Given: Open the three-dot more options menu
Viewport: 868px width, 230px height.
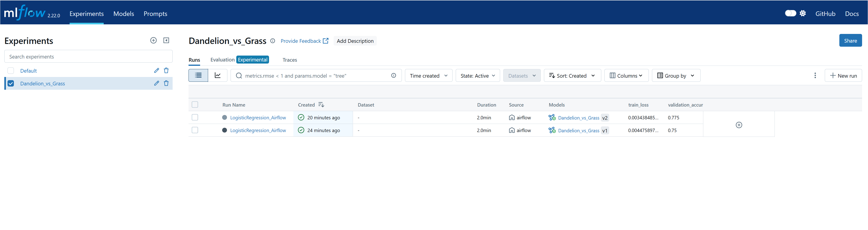Looking at the screenshot, I should (x=815, y=76).
